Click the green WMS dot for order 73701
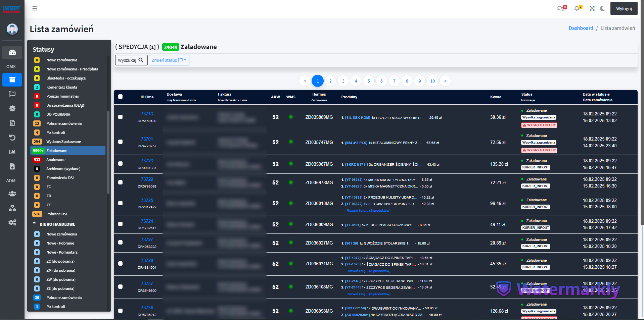Screen dimensions: 644x320 pyautogui.click(x=291, y=142)
